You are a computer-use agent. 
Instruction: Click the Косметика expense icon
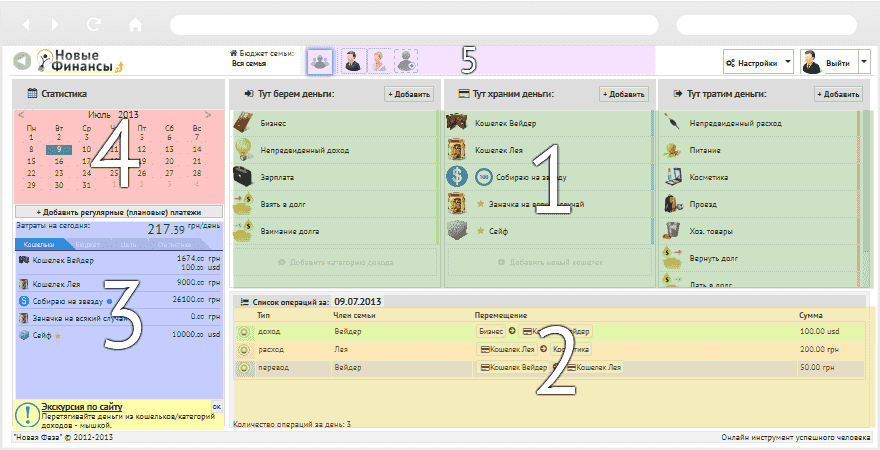tap(672, 176)
